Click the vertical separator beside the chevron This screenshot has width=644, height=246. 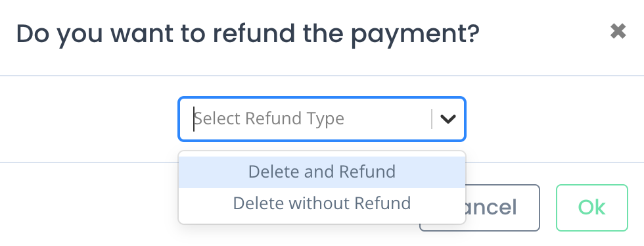click(432, 119)
